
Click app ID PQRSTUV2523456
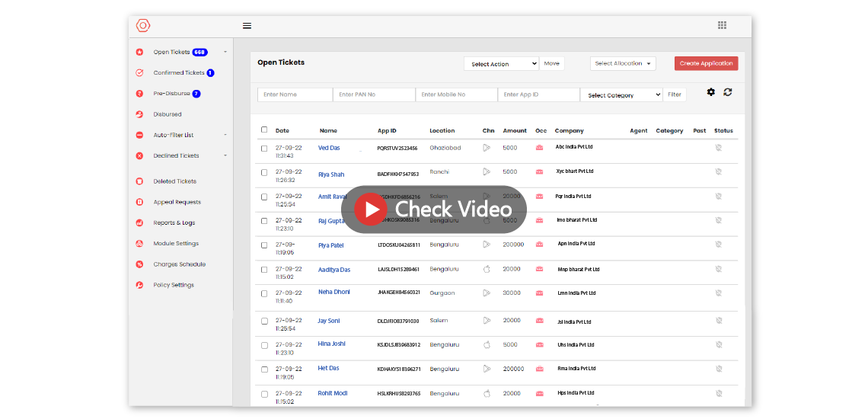pyautogui.click(x=397, y=149)
